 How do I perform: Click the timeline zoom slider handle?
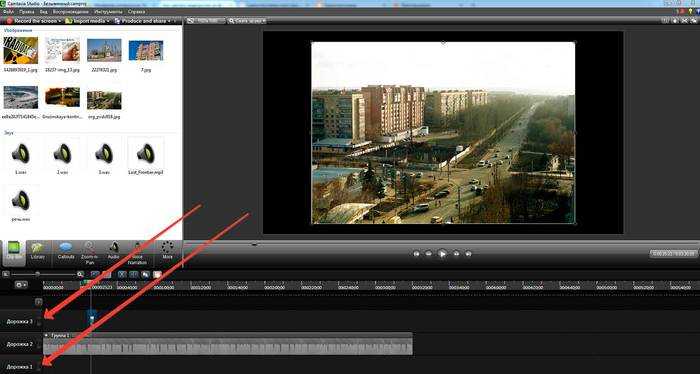click(x=37, y=274)
